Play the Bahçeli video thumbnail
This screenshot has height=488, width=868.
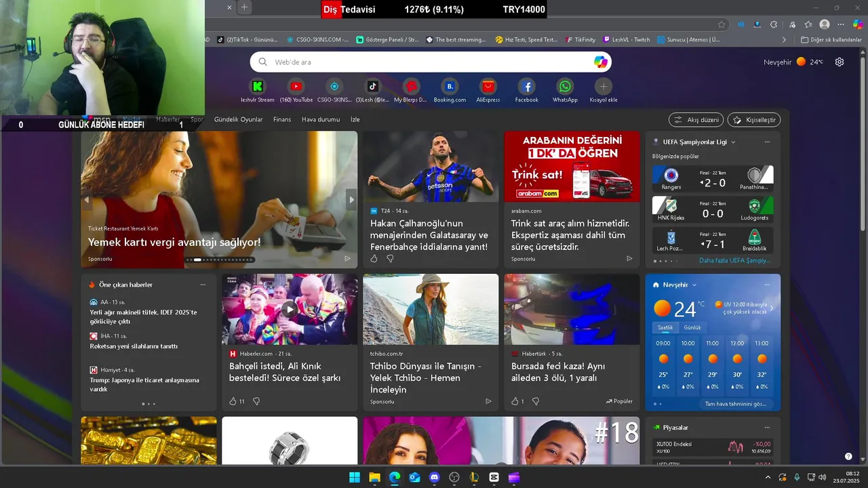point(290,309)
